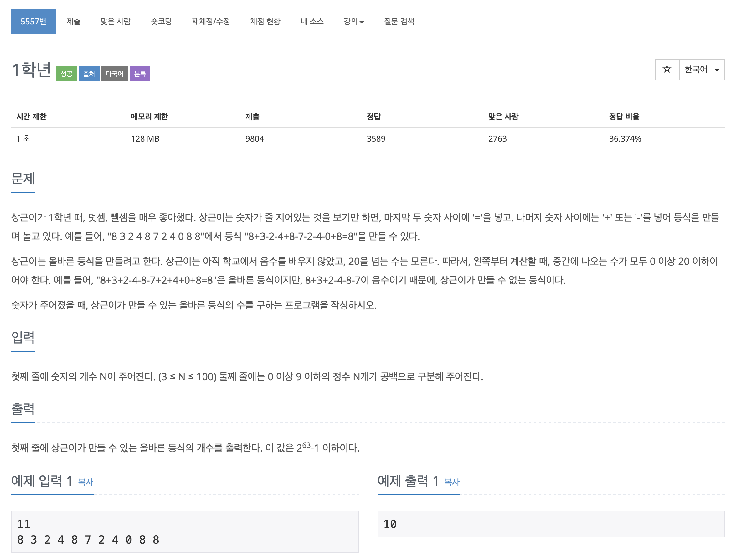This screenshot has height=560, width=731.
Task: Select the 5557번 problem tab
Action: tap(33, 21)
